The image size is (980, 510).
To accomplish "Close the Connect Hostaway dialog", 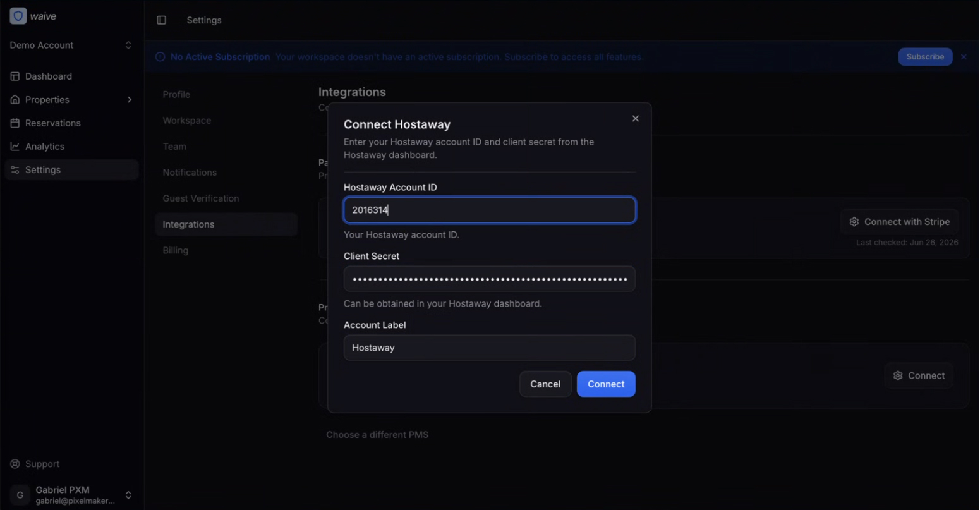I will [x=636, y=118].
